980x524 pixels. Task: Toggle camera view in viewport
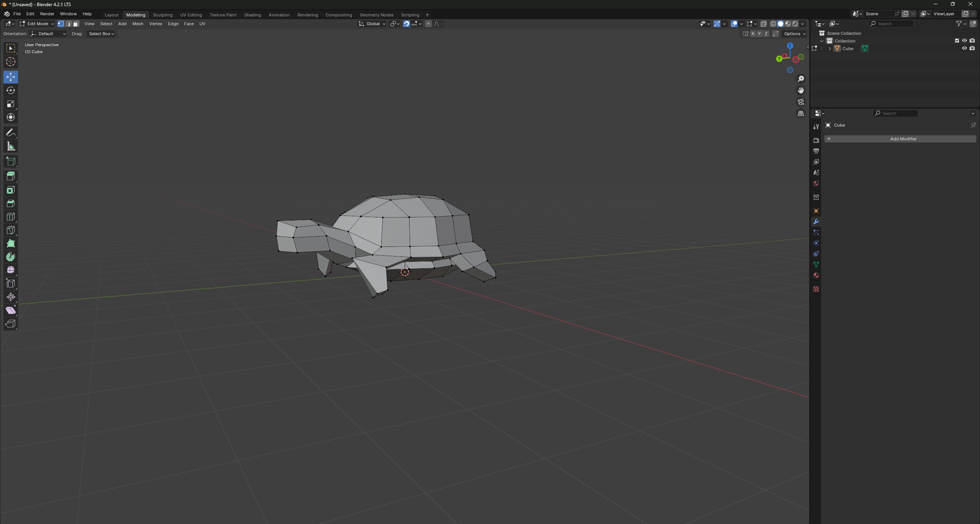pyautogui.click(x=801, y=102)
